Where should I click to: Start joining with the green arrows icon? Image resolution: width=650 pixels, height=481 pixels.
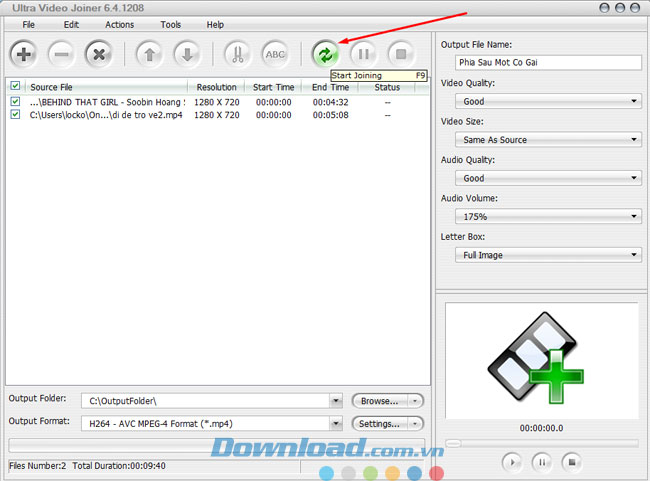[x=325, y=54]
